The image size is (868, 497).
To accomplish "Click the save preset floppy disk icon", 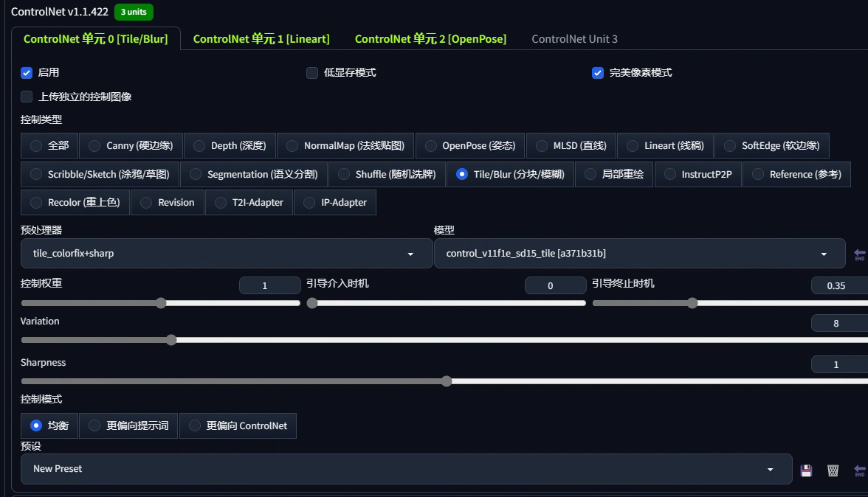I will (806, 470).
